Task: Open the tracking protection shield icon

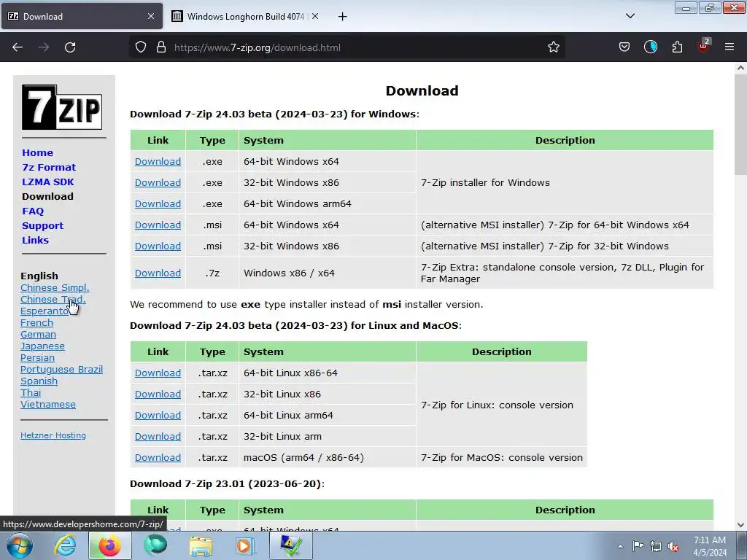Action: click(141, 47)
